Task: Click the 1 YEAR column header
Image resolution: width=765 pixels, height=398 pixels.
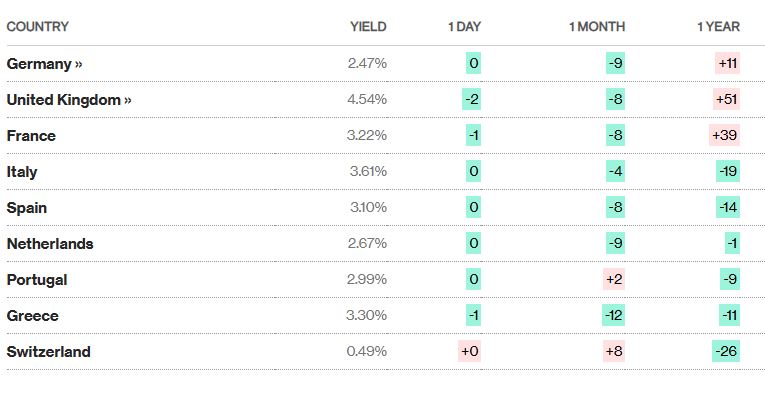Action: tap(718, 26)
